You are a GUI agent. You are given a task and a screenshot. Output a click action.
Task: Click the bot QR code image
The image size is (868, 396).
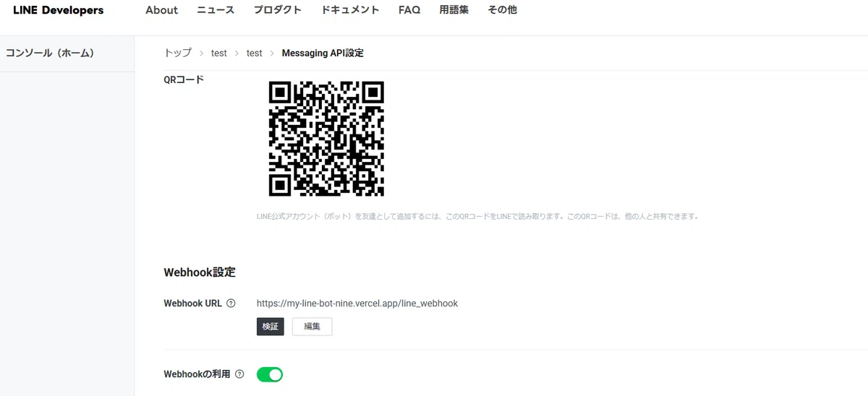[326, 139]
